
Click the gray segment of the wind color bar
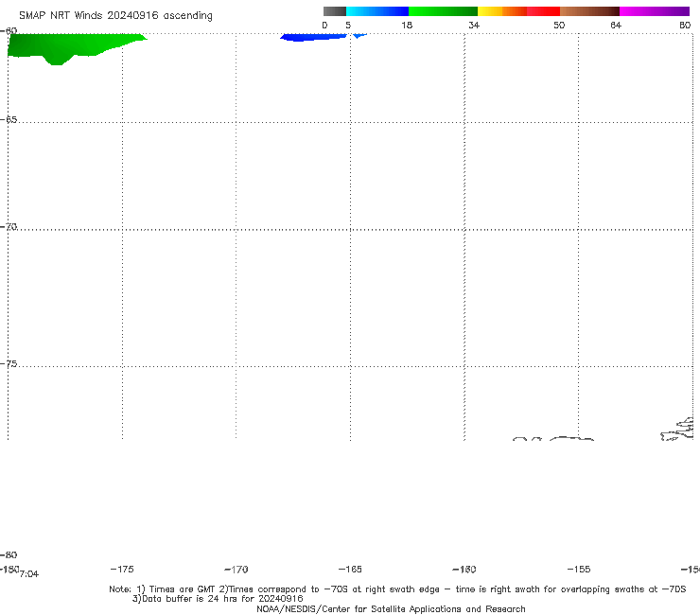coord(334,11)
